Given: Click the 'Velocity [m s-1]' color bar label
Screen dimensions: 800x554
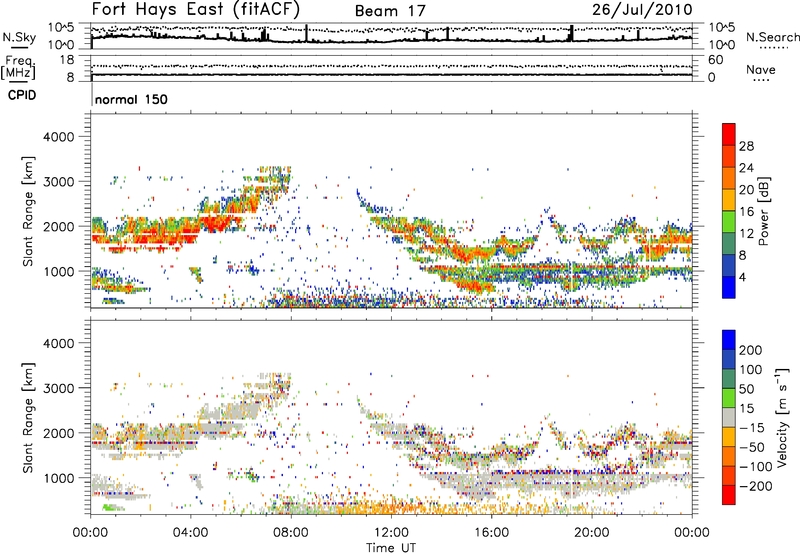Looking at the screenshot, I should click(782, 417).
